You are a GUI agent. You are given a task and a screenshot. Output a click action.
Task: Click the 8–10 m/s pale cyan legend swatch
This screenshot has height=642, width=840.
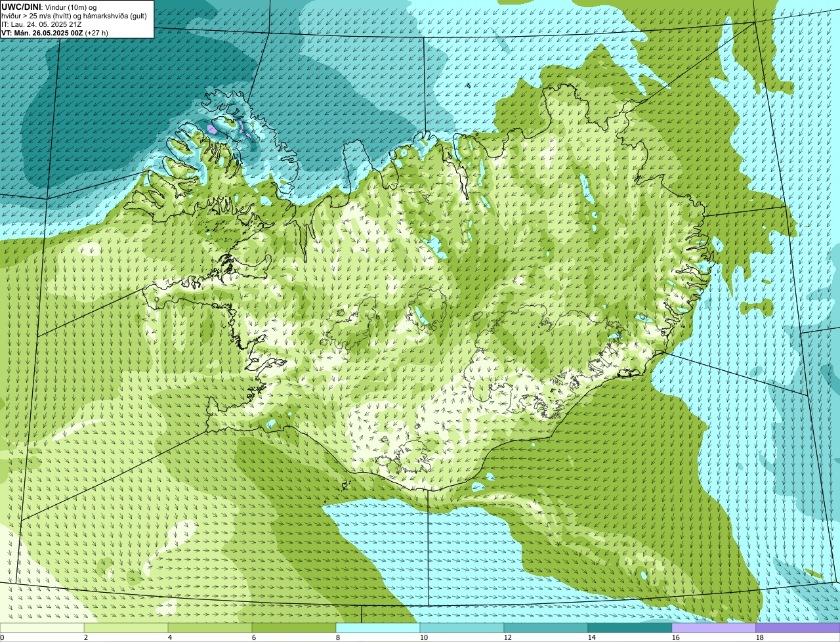(378, 628)
